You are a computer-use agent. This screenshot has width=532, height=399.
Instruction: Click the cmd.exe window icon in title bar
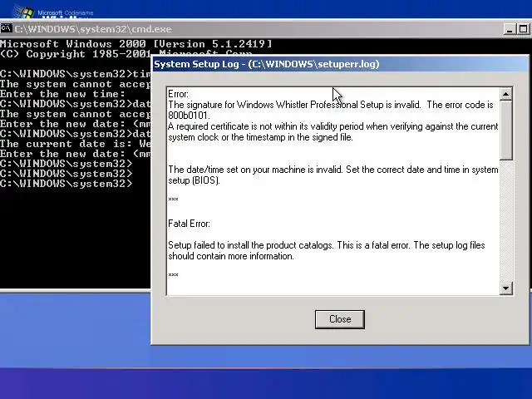click(x=6, y=28)
